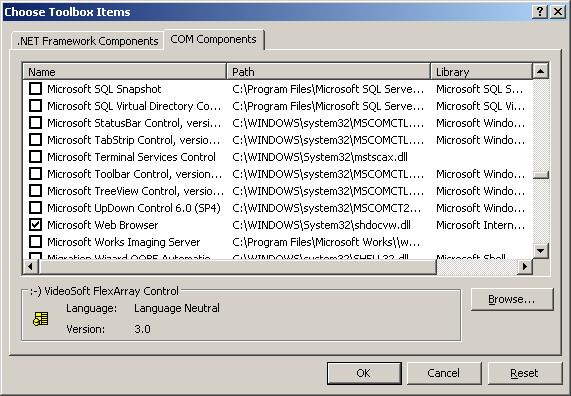Image resolution: width=571 pixels, height=396 pixels.
Task: Sort list by Name column header
Action: coord(125,72)
